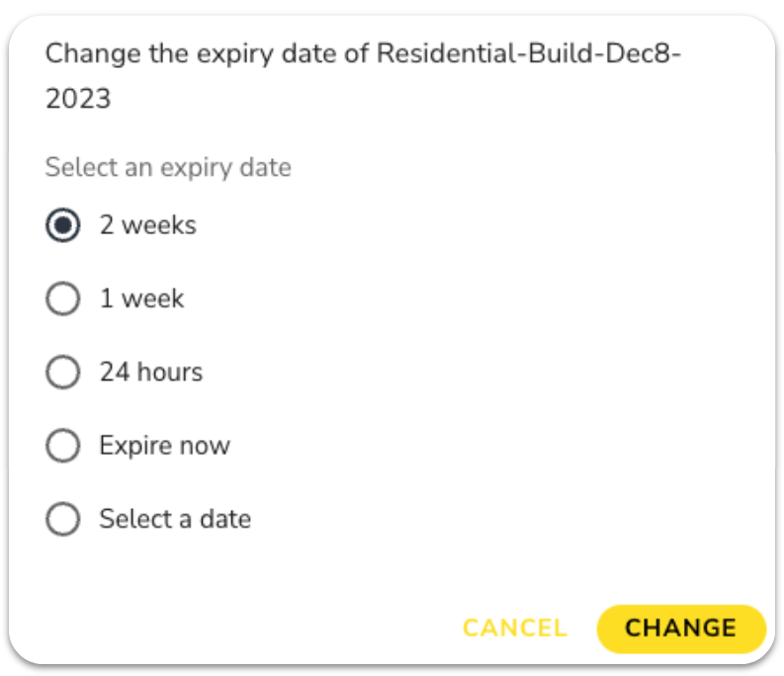Click the empty circle beside 24 hours

point(63,373)
